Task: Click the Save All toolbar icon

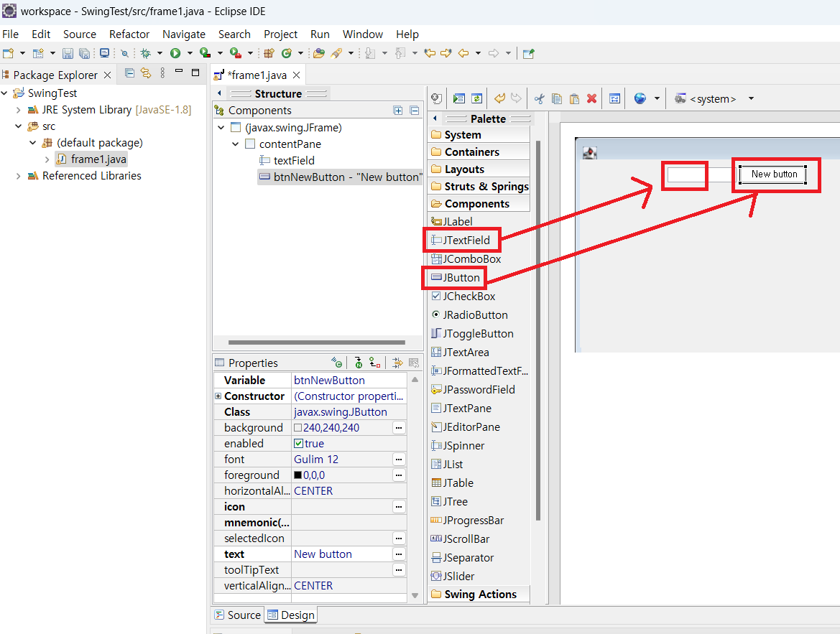Action: click(84, 53)
